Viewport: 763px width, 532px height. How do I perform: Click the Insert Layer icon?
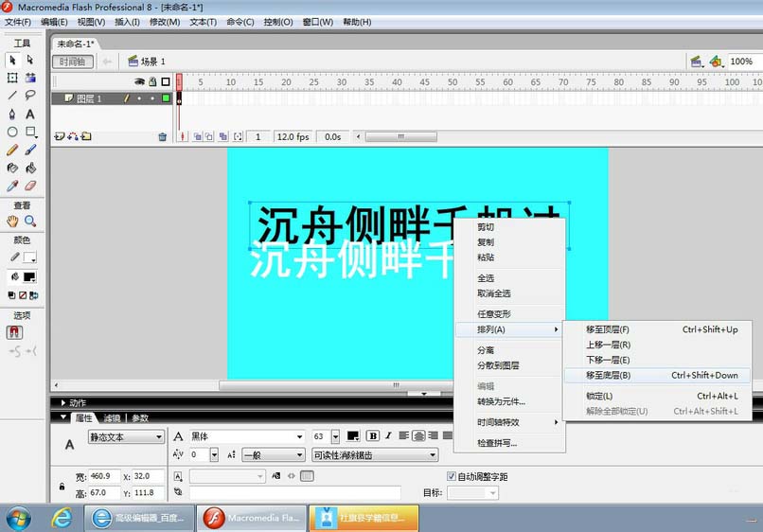(x=60, y=136)
